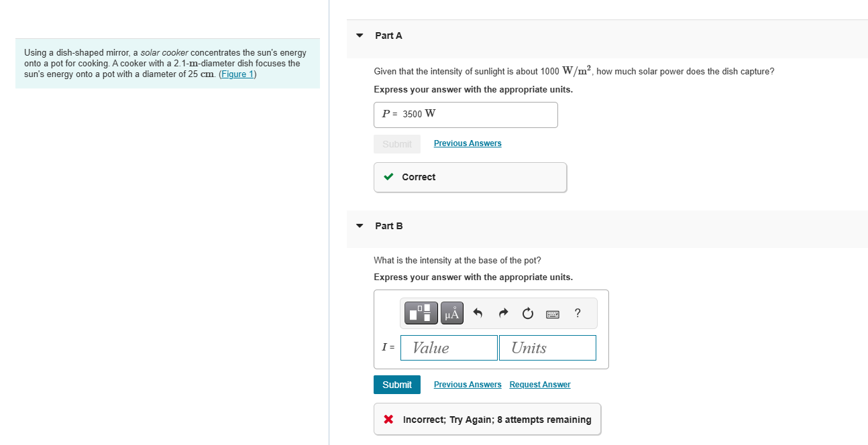Click the Request Answer link
This screenshot has width=868, height=445.
540,385
